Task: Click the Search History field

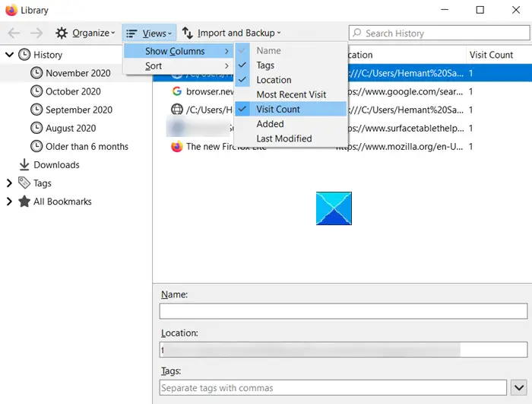Action: click(439, 33)
